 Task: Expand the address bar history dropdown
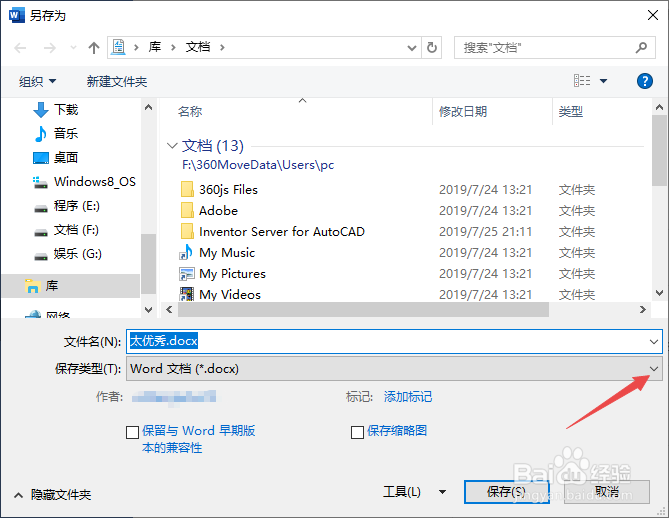(x=412, y=47)
